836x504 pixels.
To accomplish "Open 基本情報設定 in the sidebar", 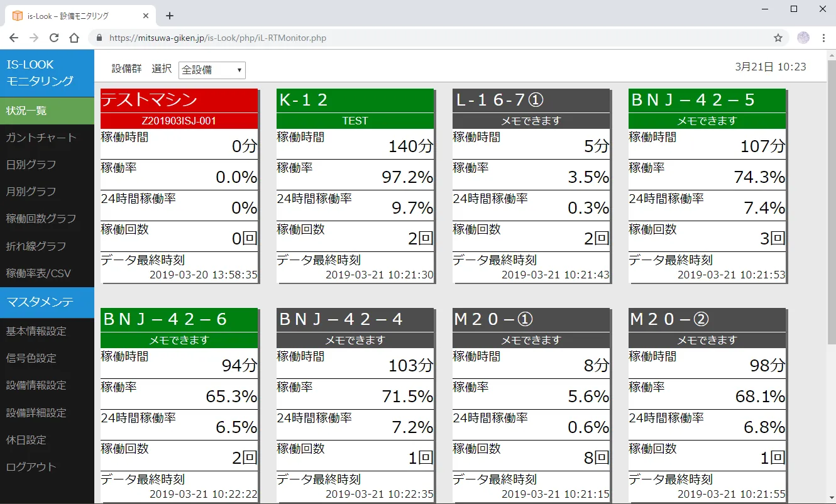I will click(x=47, y=331).
